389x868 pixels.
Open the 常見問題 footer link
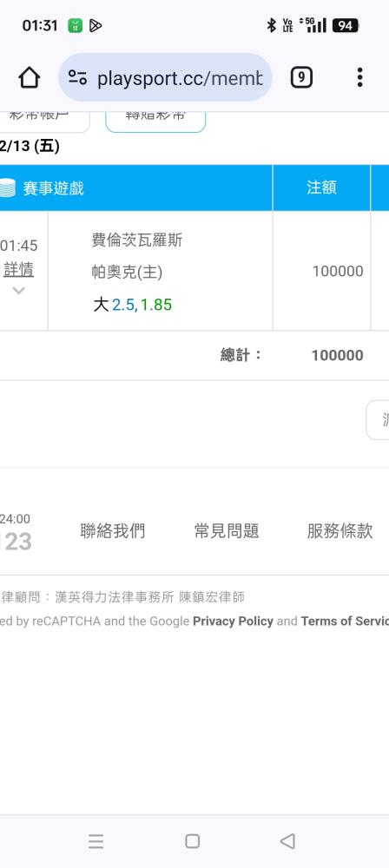coord(227,531)
